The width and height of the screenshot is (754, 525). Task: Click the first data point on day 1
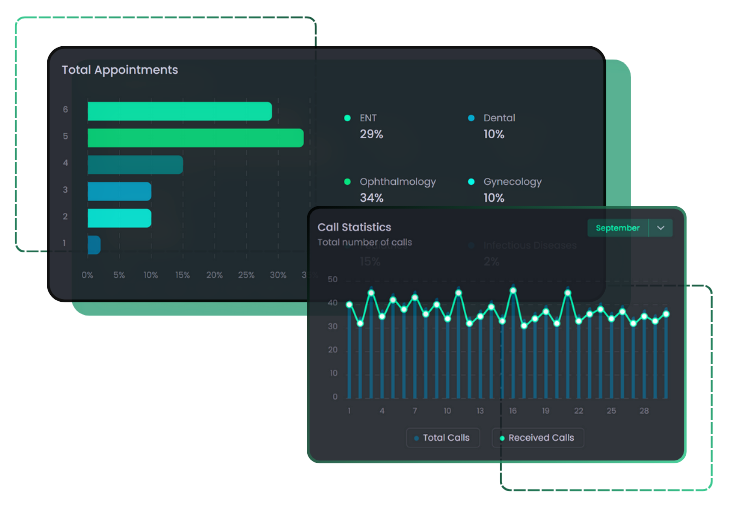coord(349,304)
